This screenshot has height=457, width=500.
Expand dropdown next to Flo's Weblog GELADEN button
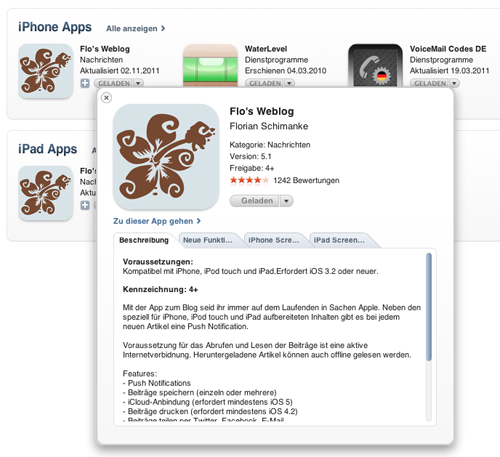138,83
